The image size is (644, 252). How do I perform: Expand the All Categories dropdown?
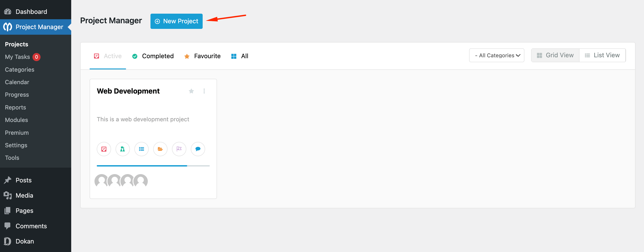pos(496,56)
